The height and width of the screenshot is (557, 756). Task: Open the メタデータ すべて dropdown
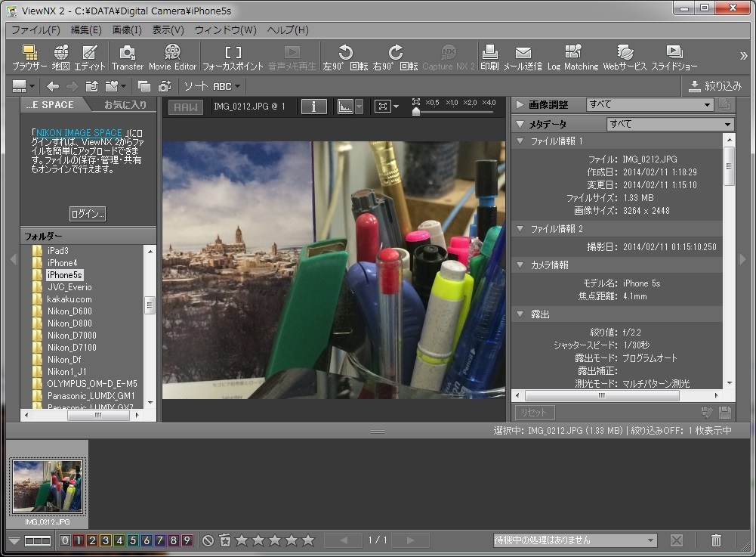(670, 124)
